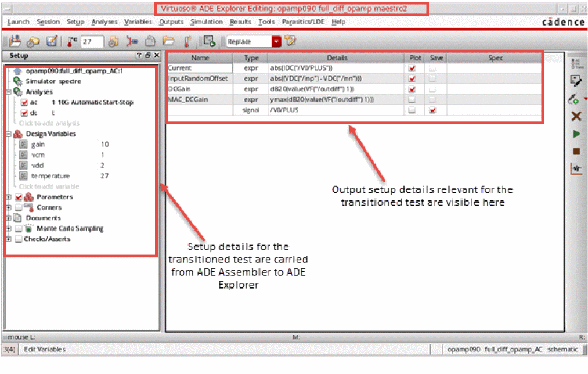The width and height of the screenshot is (588, 374).
Task: Enable the Monte Carlo Sampling checkbox
Action: [x=19, y=229]
